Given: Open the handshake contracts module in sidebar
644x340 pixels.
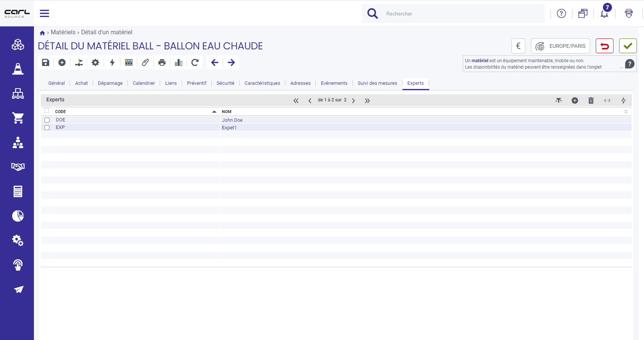Looking at the screenshot, I should [x=18, y=167].
